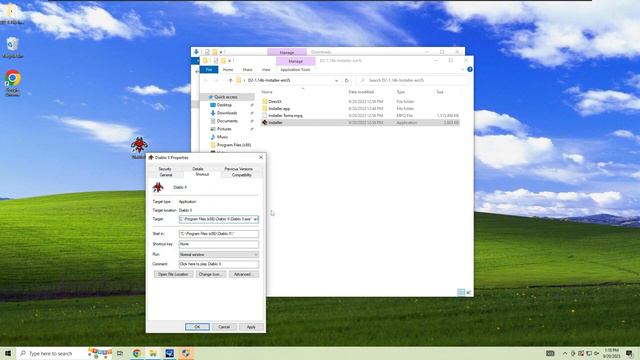The height and width of the screenshot is (360, 640).
Task: Open the Run window mode dropdown
Action: point(219,254)
